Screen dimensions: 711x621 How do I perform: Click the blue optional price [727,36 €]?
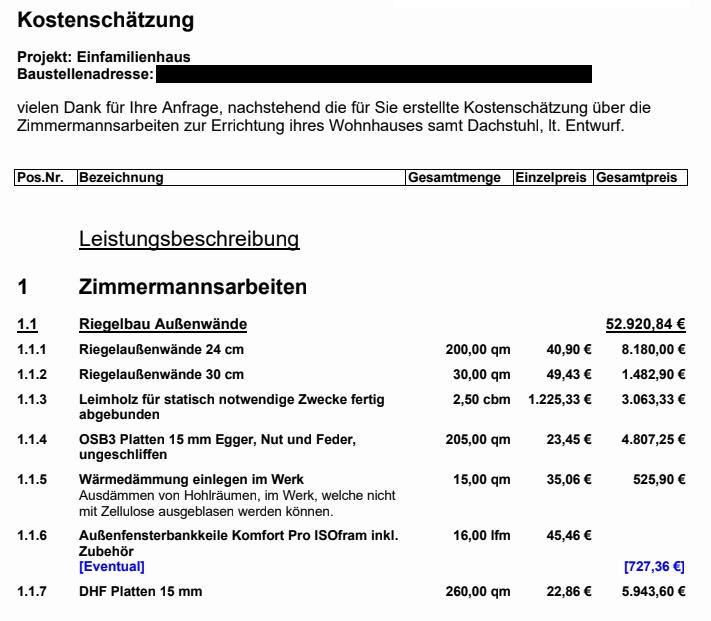pos(654,567)
